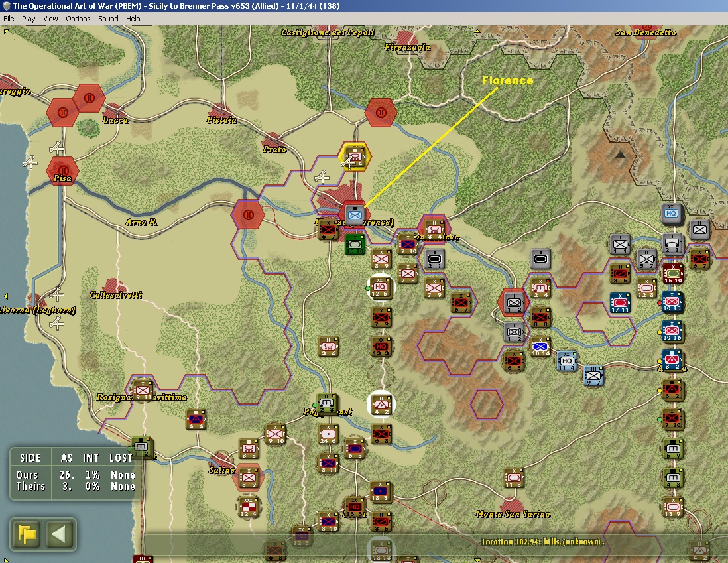
Task: Select the dark red 15-10 armor unit
Action: pyautogui.click(x=672, y=273)
